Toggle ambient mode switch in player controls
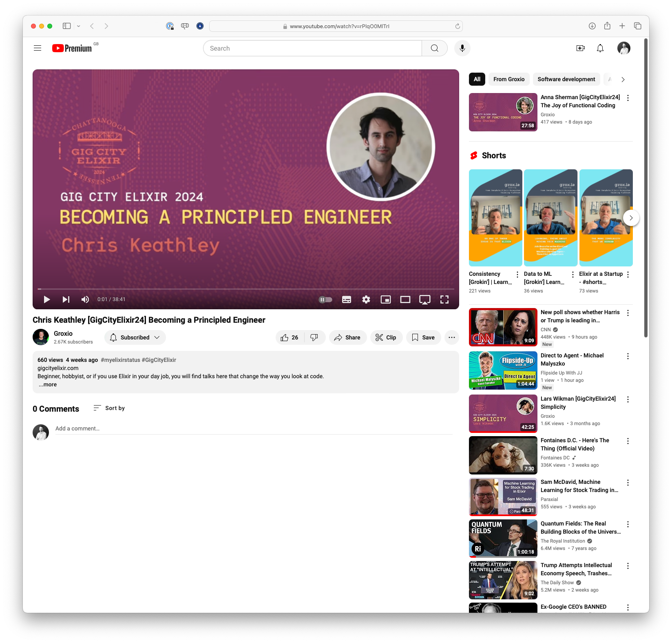This screenshot has height=643, width=672. (325, 299)
